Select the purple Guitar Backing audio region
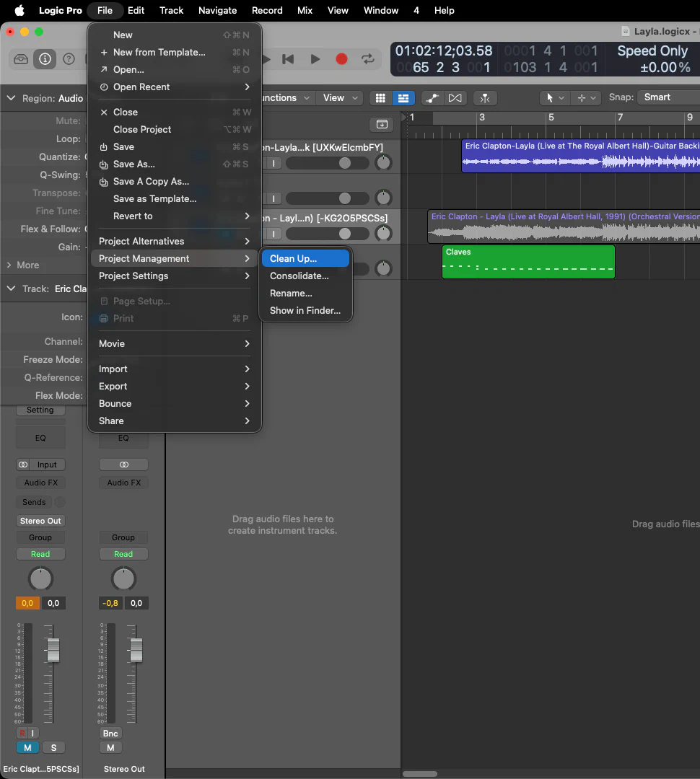The width and height of the screenshot is (700, 779). 581,156
